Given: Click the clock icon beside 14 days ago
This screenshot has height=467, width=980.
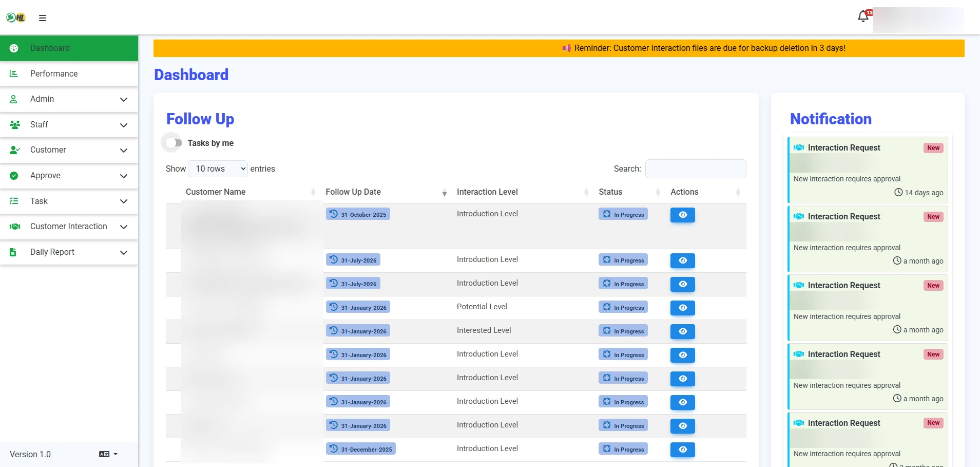Looking at the screenshot, I should tap(898, 193).
